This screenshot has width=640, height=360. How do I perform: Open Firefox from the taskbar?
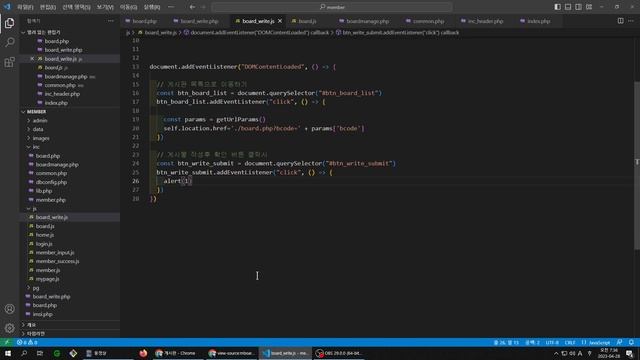pos(143,353)
